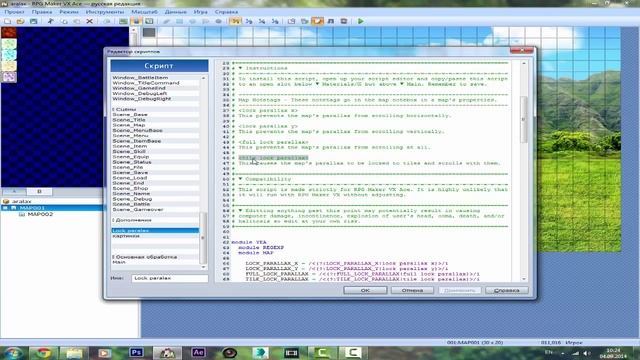The image size is (640, 360).
Task: Select the Rectangle drawing tool
Action: point(180,21)
